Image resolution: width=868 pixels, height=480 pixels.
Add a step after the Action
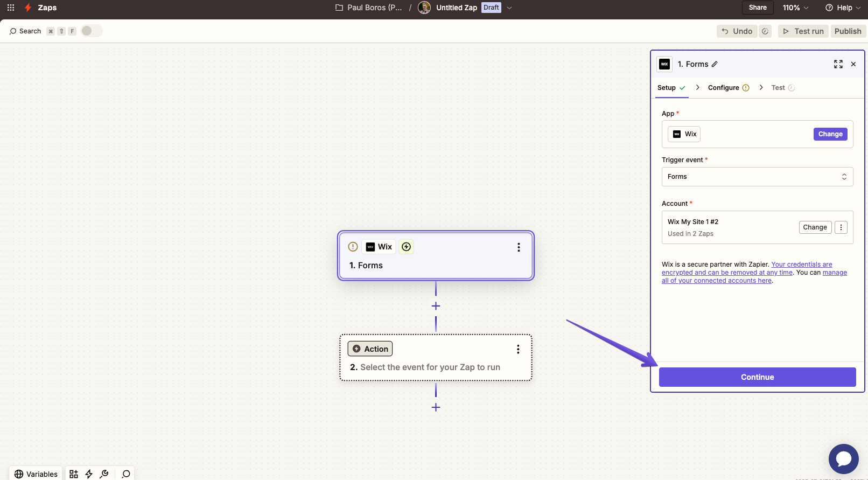click(436, 407)
